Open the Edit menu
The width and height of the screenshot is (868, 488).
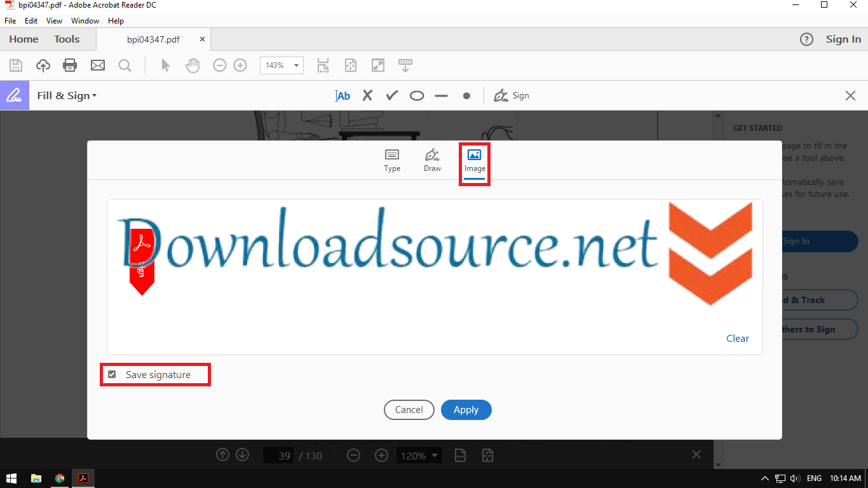(x=31, y=21)
